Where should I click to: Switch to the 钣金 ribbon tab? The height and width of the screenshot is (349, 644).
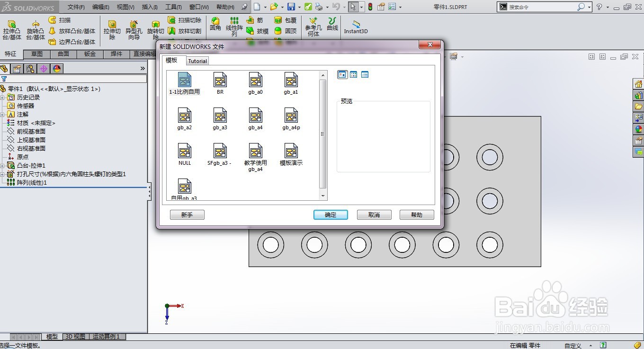point(90,54)
